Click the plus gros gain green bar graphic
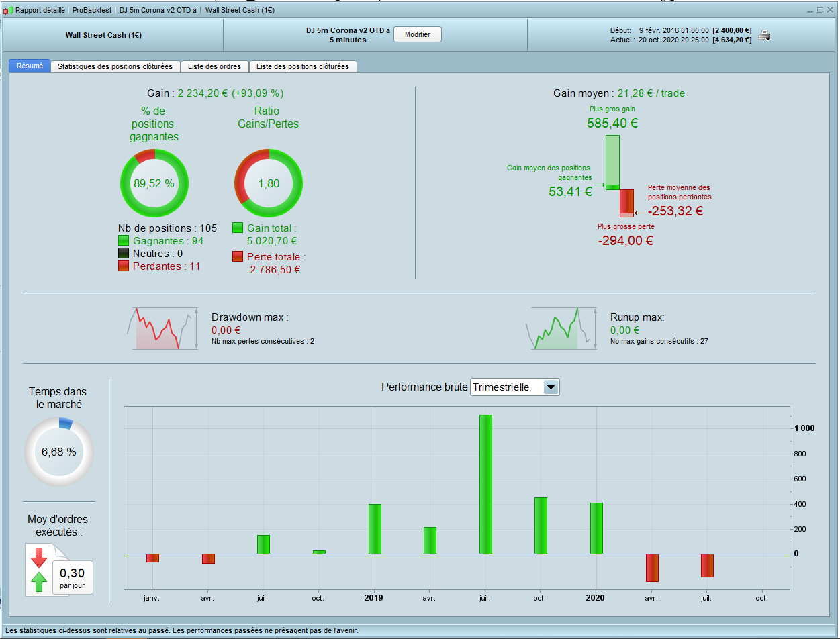840x639 pixels. (x=612, y=162)
